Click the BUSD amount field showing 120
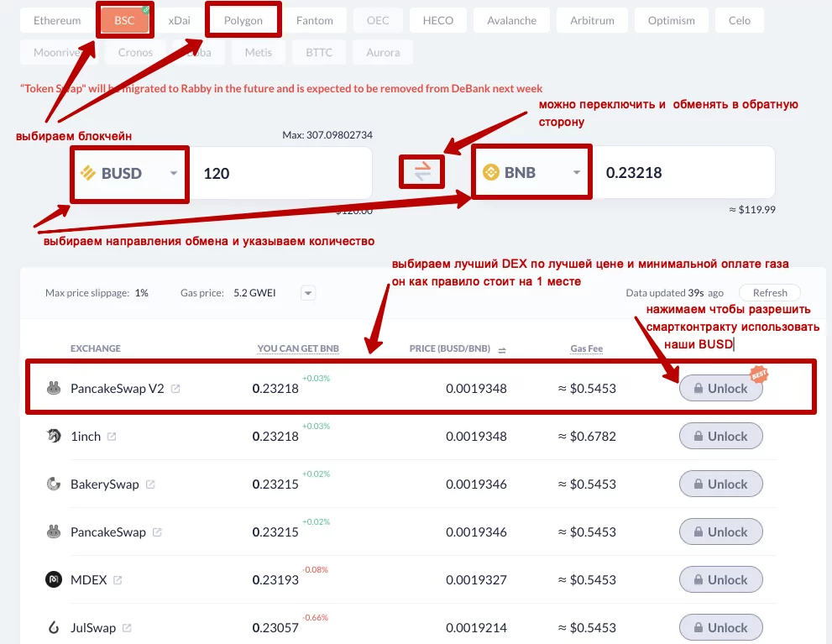832x644 pixels. [x=281, y=174]
